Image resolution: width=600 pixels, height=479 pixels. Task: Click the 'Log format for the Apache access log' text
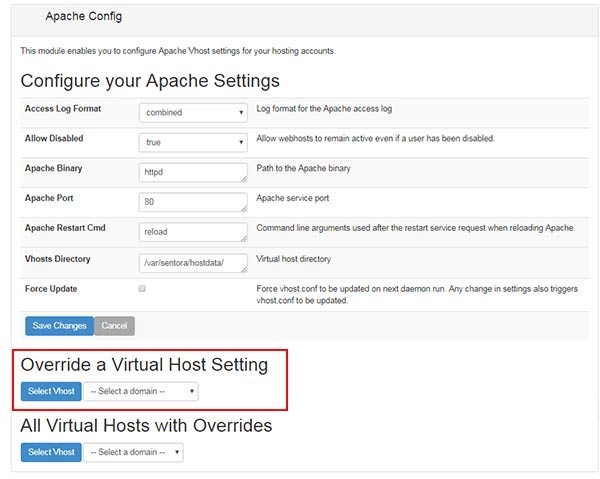pos(324,109)
